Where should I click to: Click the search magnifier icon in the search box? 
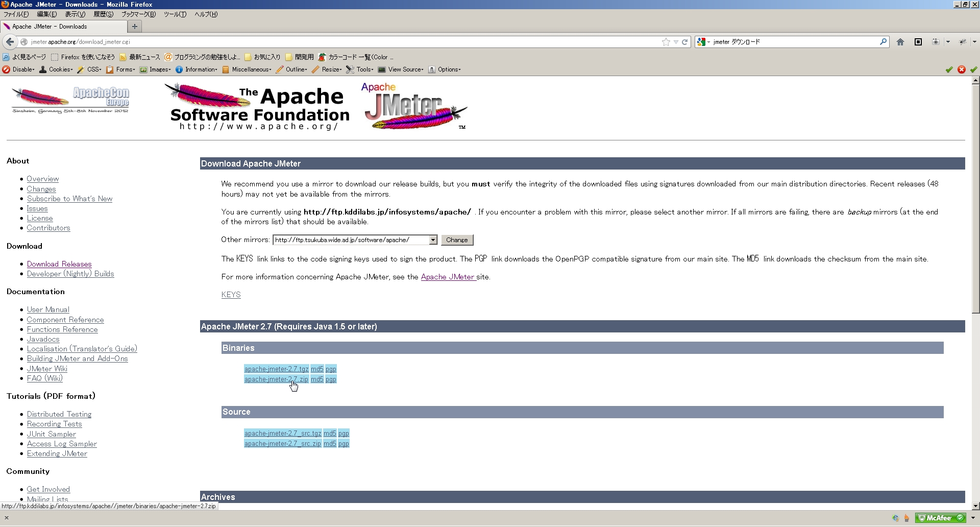[x=883, y=42]
